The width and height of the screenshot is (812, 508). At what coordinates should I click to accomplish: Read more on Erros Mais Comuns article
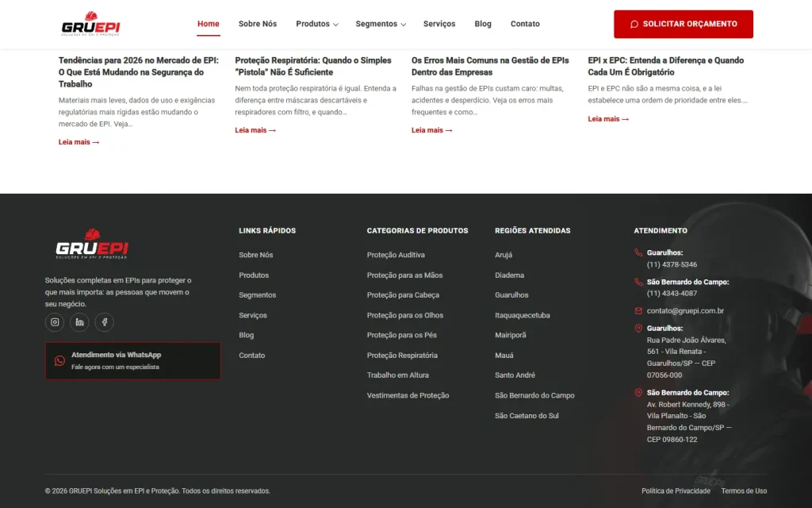point(432,130)
